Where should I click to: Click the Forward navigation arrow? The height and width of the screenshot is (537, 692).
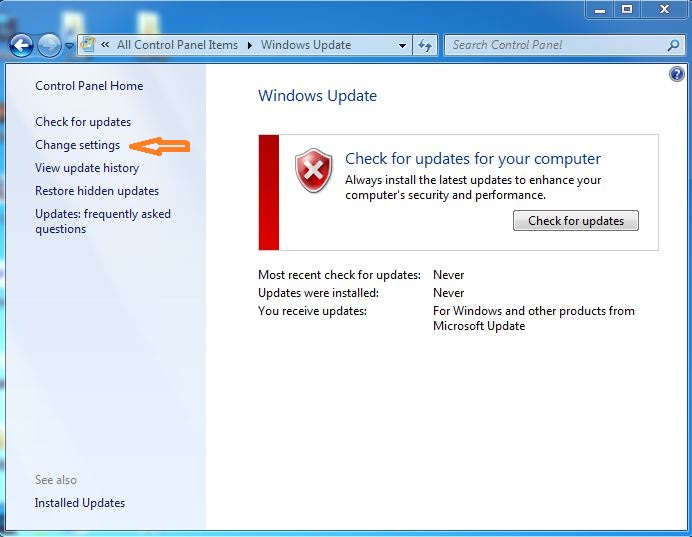pos(49,45)
